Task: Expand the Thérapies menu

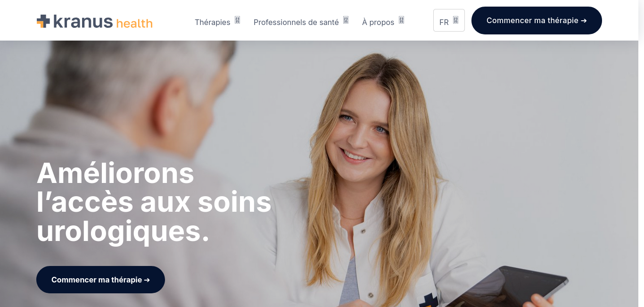Action: point(217,22)
